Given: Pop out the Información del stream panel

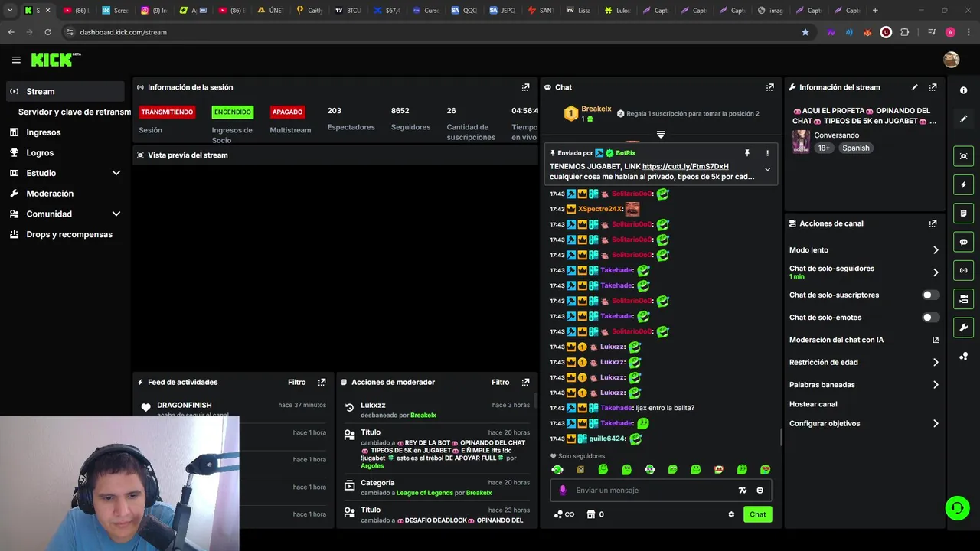Looking at the screenshot, I should tap(933, 87).
